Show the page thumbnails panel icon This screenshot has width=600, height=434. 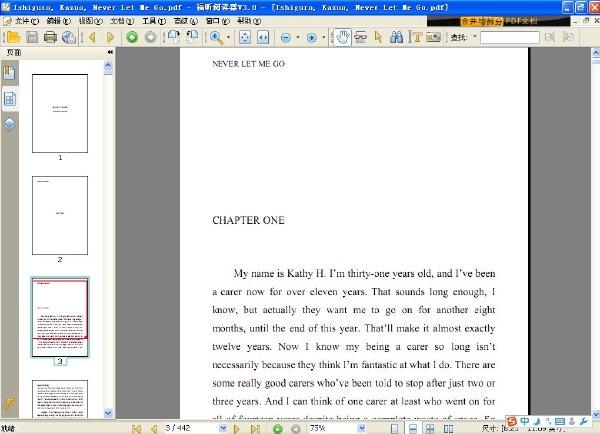[x=10, y=99]
